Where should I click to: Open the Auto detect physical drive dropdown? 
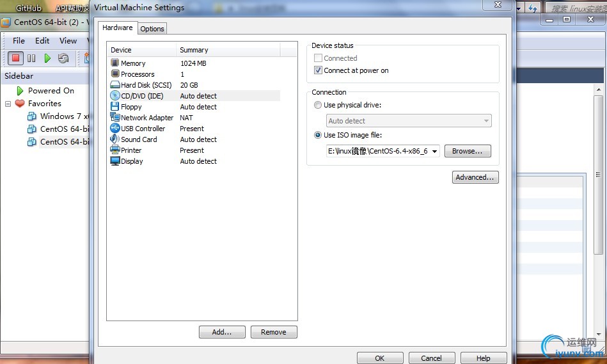pos(409,121)
